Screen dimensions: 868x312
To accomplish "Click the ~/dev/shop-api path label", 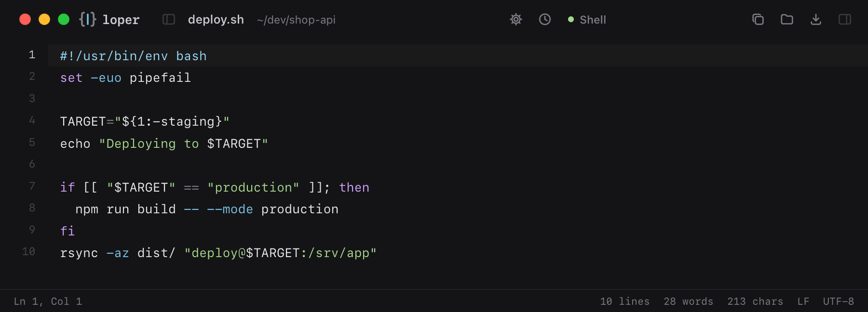I will 296,20.
